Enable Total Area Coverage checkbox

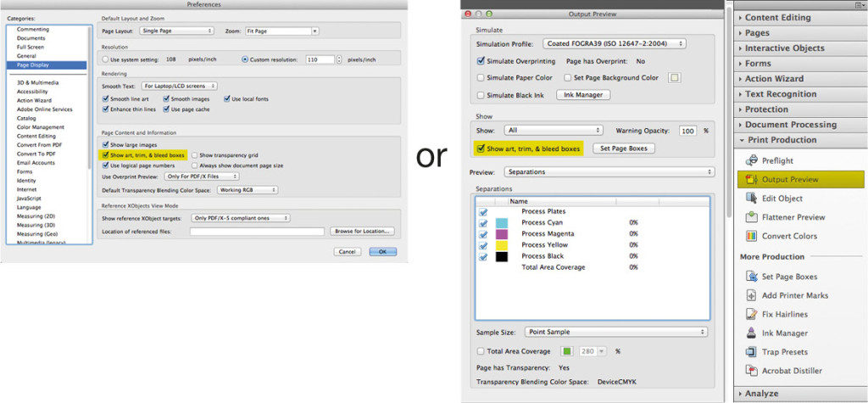point(481,351)
